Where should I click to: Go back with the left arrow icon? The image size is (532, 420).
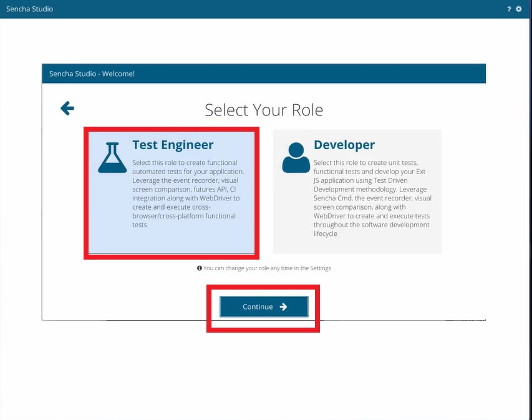point(67,109)
